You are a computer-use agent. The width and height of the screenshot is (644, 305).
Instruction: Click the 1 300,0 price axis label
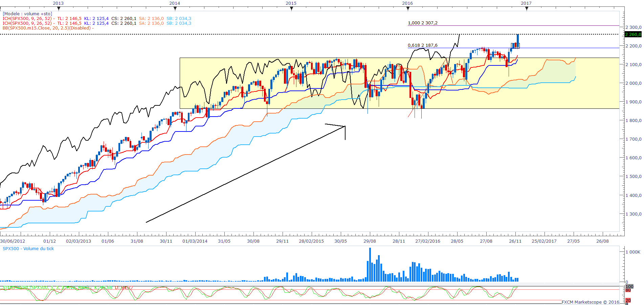634,214
